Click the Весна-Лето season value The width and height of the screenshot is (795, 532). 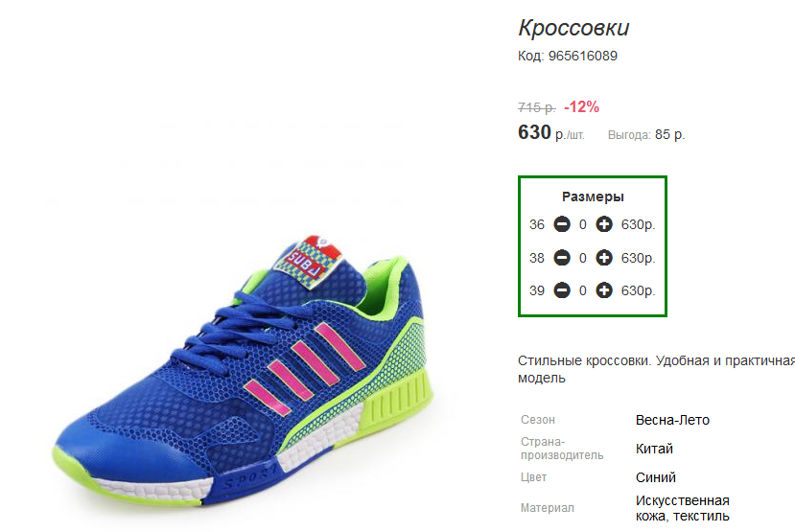672,420
